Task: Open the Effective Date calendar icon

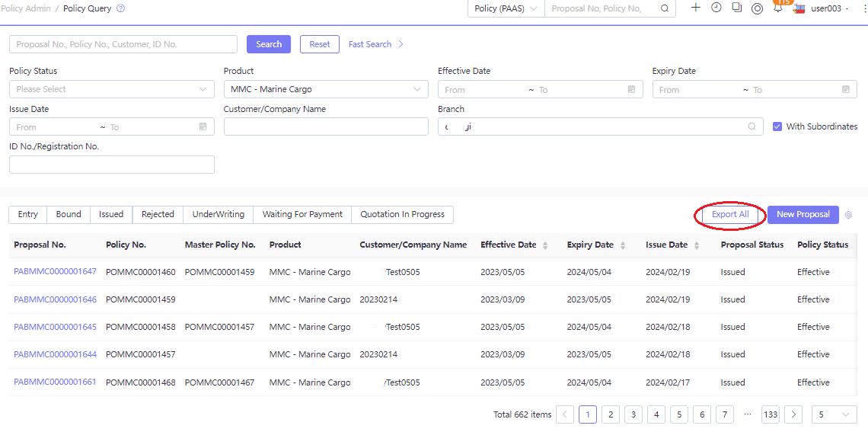Action: 631,89
